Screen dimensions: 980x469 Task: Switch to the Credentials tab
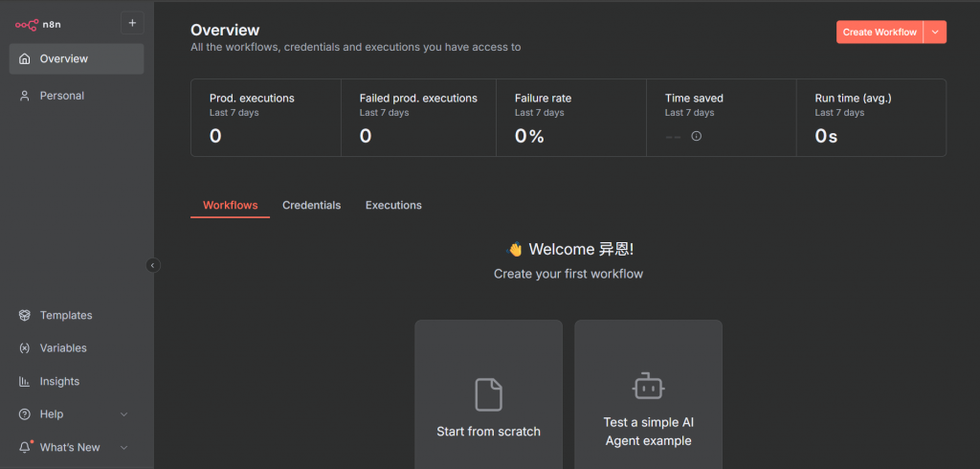pyautogui.click(x=311, y=206)
